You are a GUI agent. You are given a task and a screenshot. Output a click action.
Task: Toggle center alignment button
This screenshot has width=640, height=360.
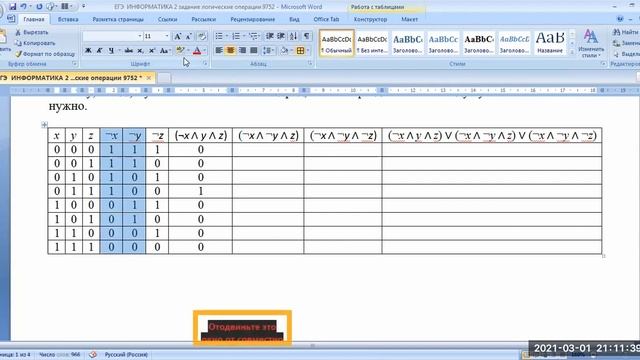click(x=231, y=51)
